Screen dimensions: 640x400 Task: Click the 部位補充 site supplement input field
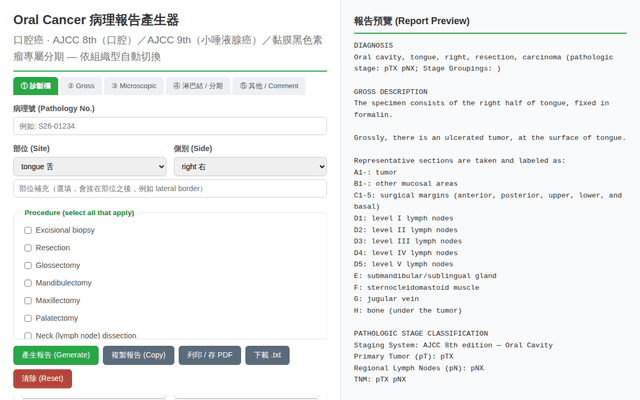tap(170, 189)
